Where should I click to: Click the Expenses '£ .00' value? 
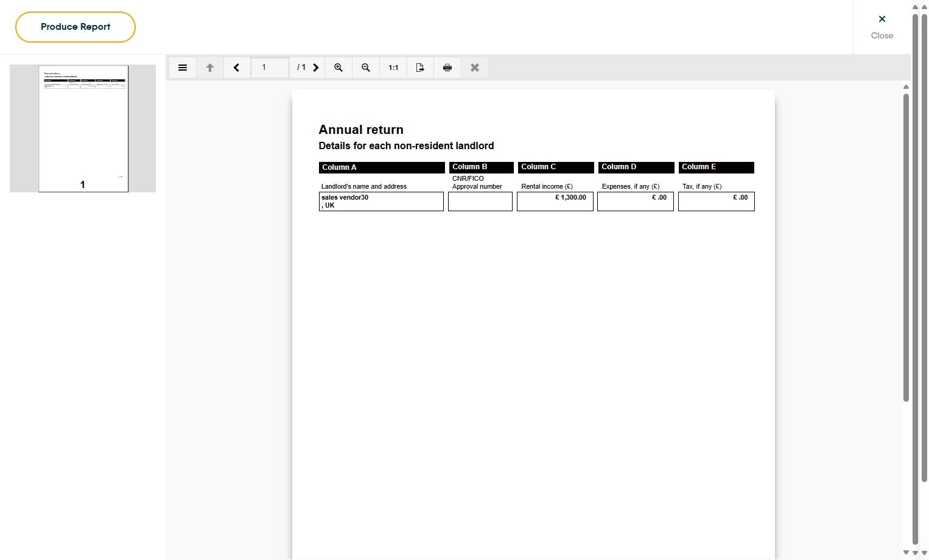[659, 198]
